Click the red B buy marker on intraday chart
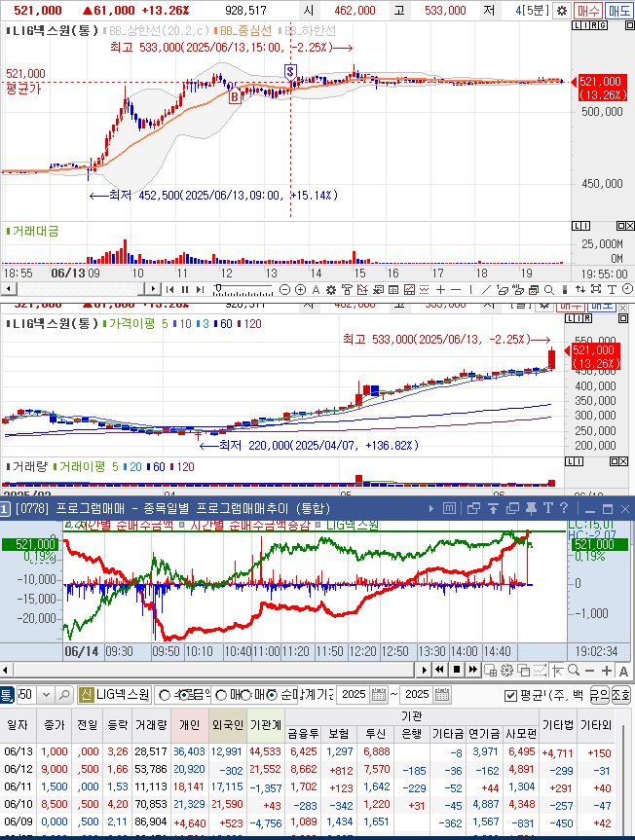This screenshot has height=840, width=635. [234, 97]
